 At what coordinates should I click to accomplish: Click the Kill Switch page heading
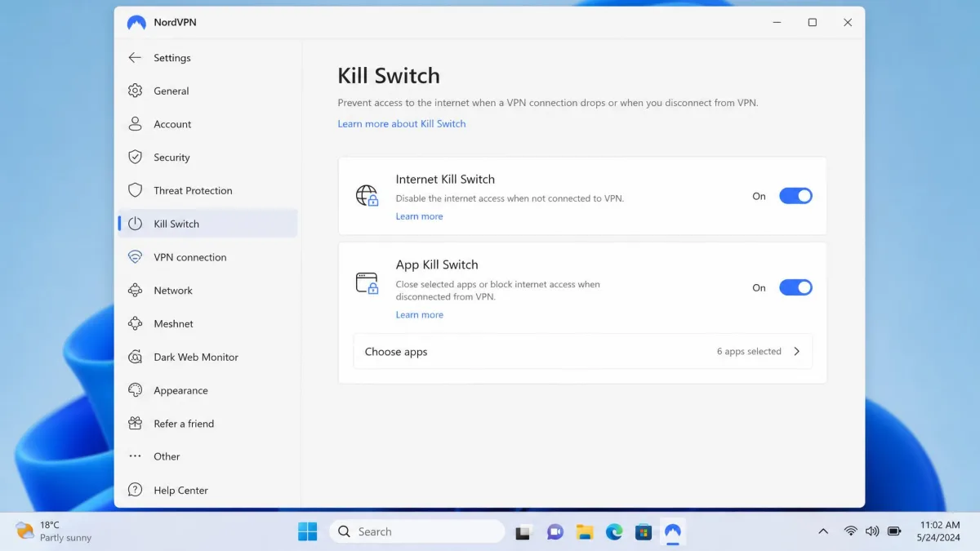click(x=389, y=76)
